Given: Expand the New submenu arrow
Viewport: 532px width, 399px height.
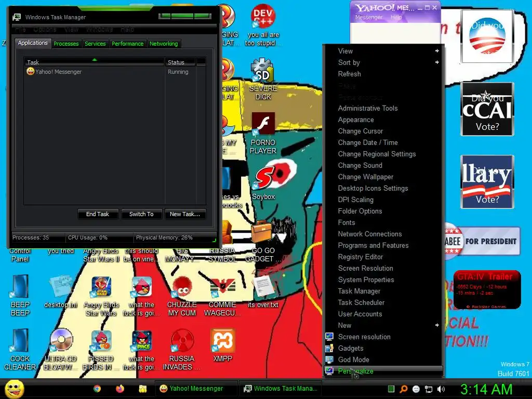Looking at the screenshot, I should pos(437,325).
